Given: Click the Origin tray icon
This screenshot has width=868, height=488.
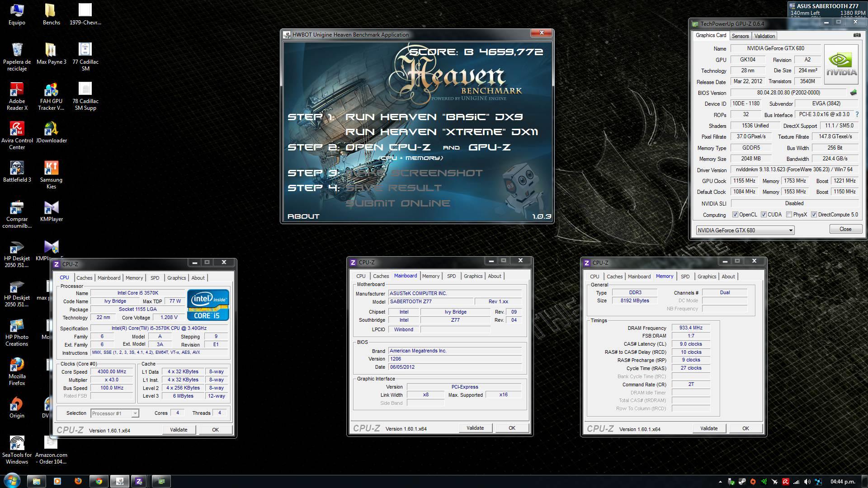Looking at the screenshot, I should (x=753, y=482).
